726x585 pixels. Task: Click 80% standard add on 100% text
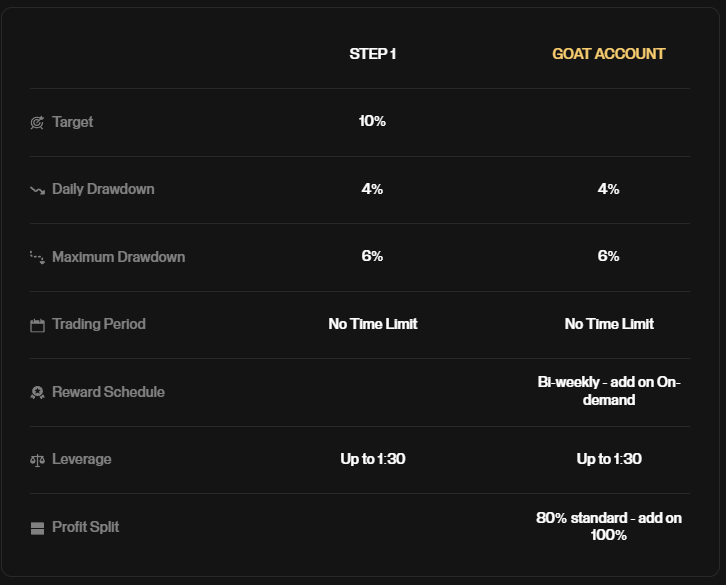coord(609,526)
